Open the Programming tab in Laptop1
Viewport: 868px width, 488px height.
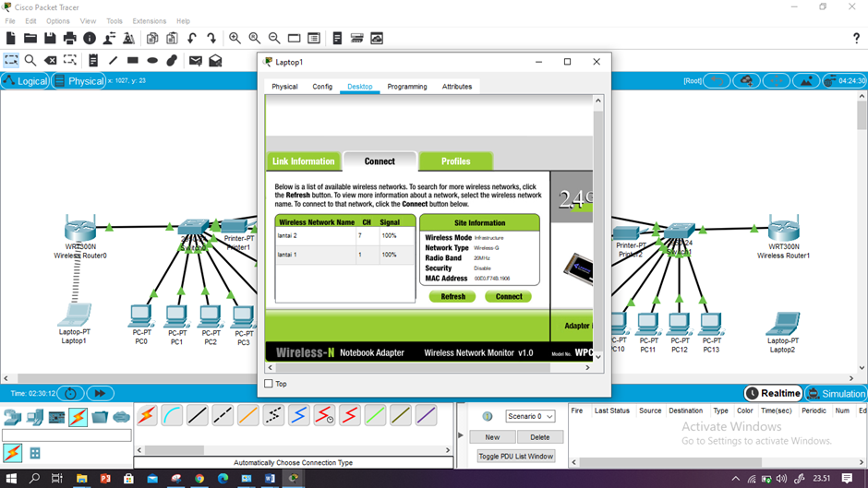[x=407, y=87]
